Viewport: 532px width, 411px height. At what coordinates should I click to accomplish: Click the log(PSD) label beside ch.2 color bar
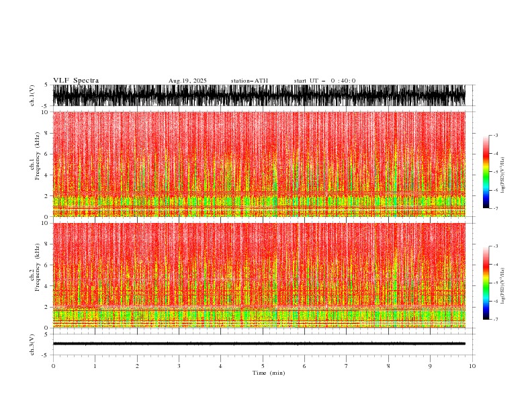pyautogui.click(x=503, y=286)
